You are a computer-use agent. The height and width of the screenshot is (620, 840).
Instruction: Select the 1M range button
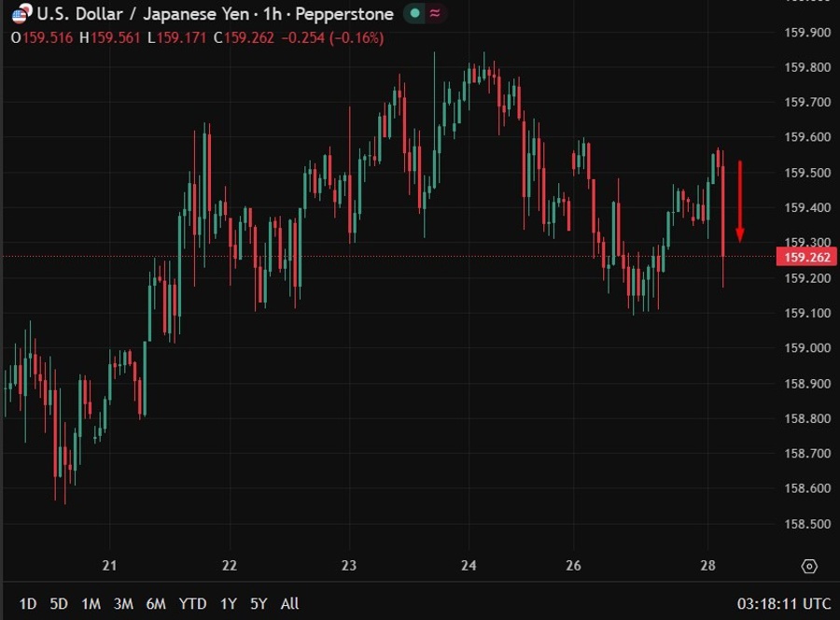[90, 603]
